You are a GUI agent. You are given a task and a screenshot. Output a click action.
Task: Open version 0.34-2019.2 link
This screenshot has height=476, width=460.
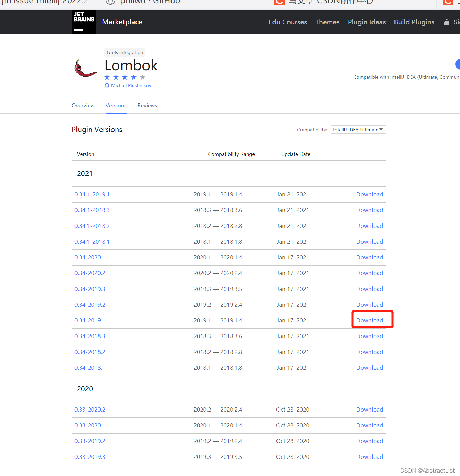click(x=90, y=305)
